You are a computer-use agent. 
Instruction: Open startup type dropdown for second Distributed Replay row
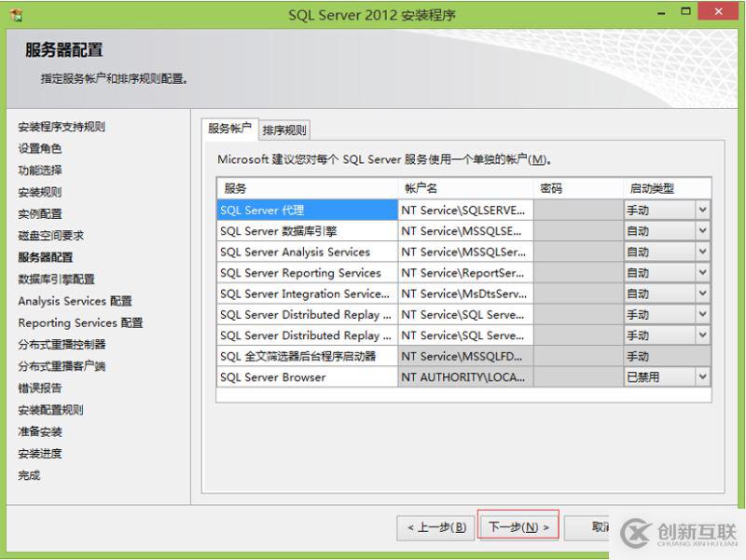click(x=703, y=335)
